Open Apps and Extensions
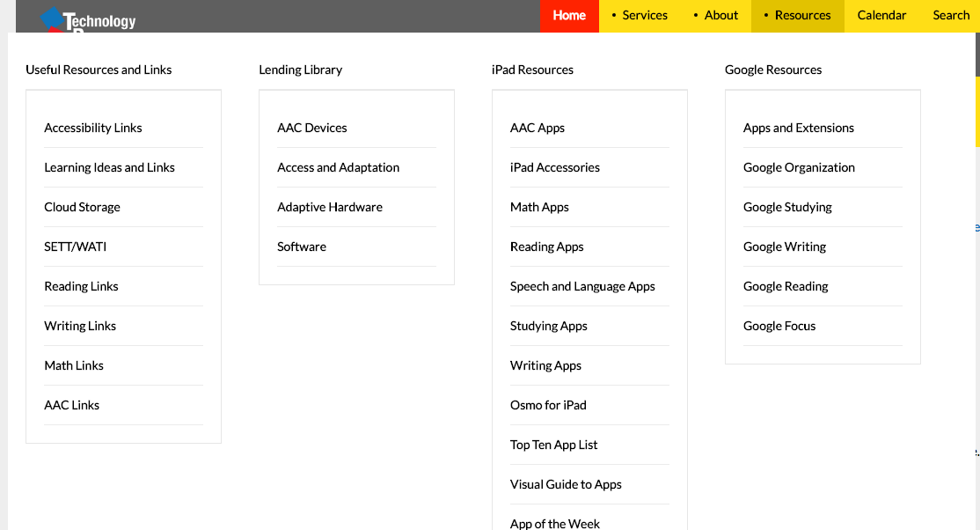Screen dimensions: 980x530 pyautogui.click(x=798, y=128)
